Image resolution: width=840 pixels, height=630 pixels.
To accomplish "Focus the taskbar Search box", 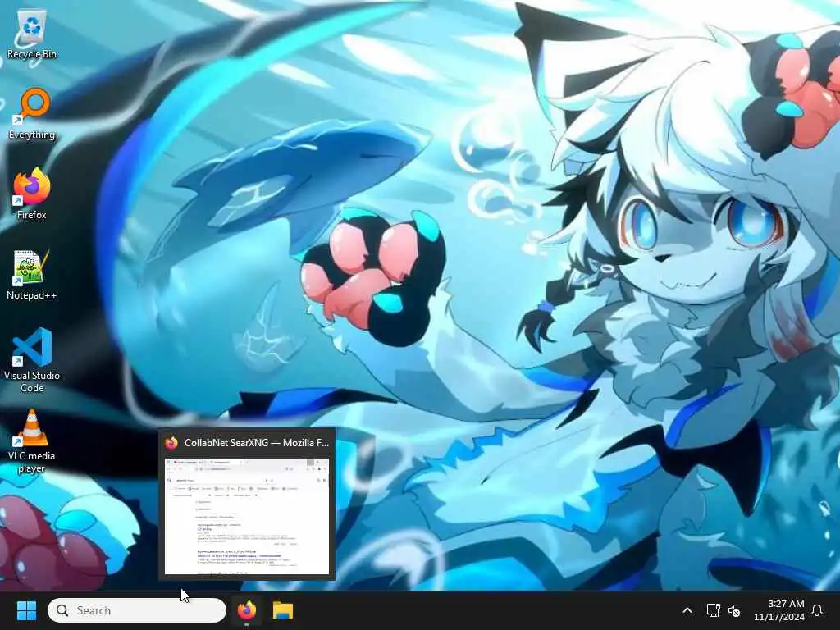I will pyautogui.click(x=137, y=610).
